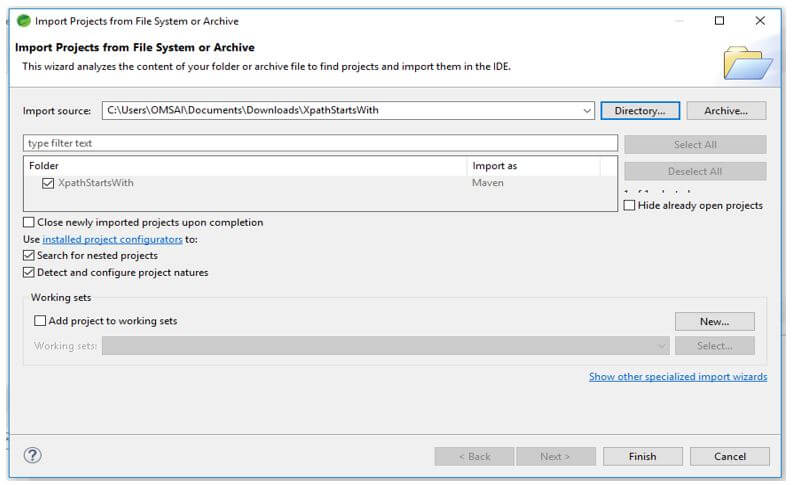Click the Deselect All button
The height and width of the screenshot is (485, 800).
click(695, 171)
